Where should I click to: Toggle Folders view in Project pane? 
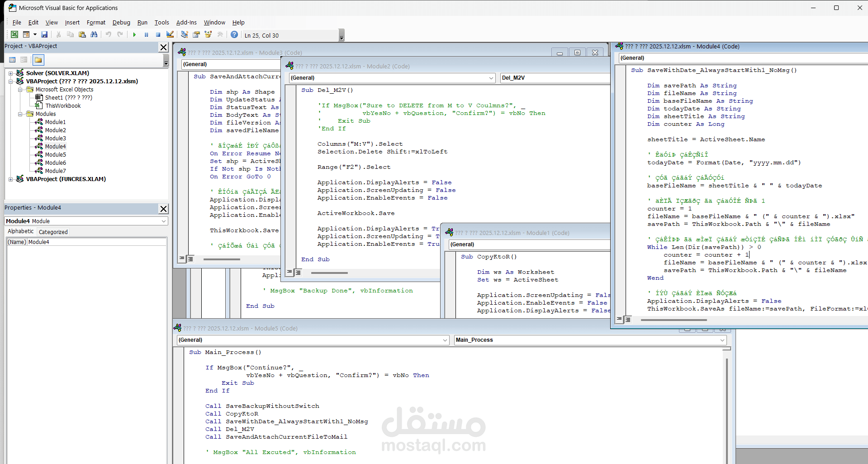[x=38, y=60]
